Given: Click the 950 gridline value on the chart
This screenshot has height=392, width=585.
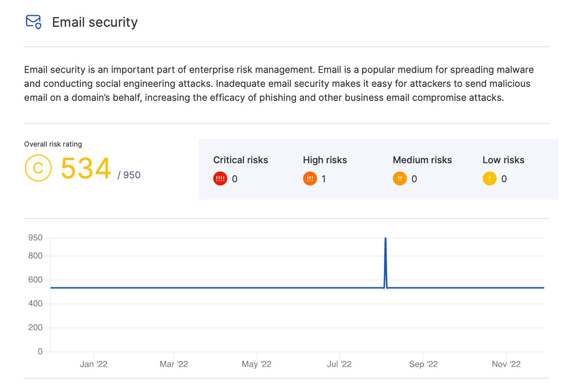Looking at the screenshot, I should 36,238.
